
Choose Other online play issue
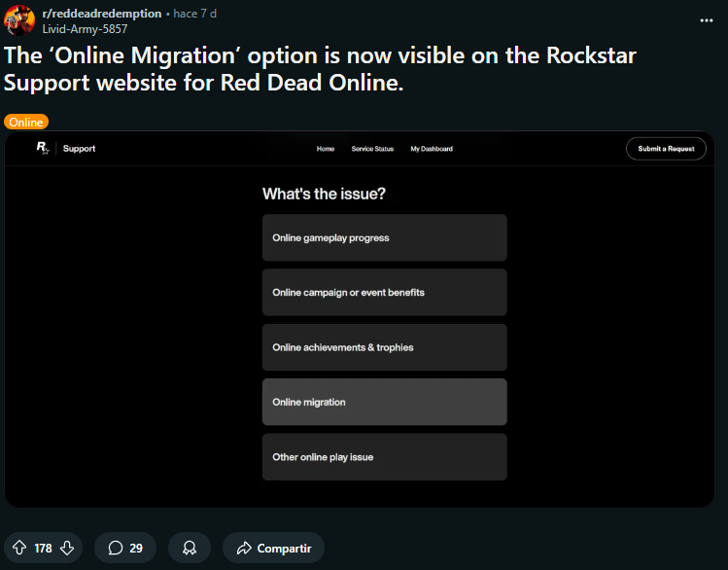click(384, 456)
